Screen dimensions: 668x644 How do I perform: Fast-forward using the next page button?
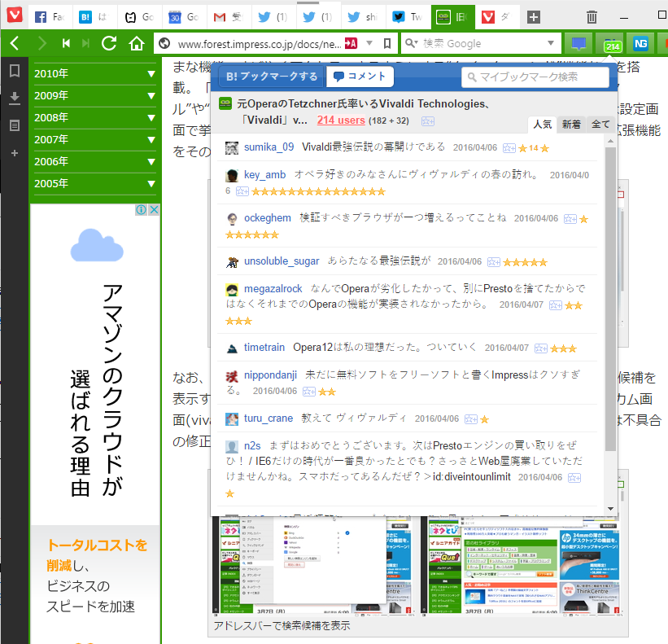(x=85, y=43)
